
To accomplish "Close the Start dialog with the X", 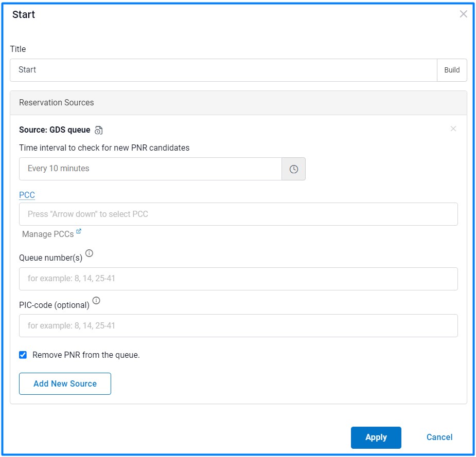I will [463, 14].
